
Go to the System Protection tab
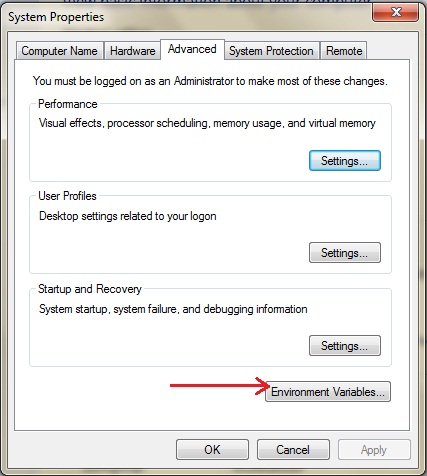pyautogui.click(x=271, y=51)
